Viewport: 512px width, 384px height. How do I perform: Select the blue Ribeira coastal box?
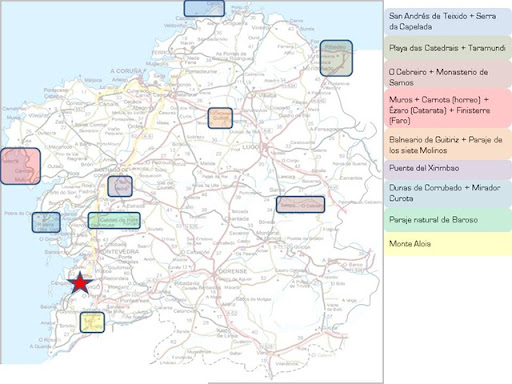(46, 222)
